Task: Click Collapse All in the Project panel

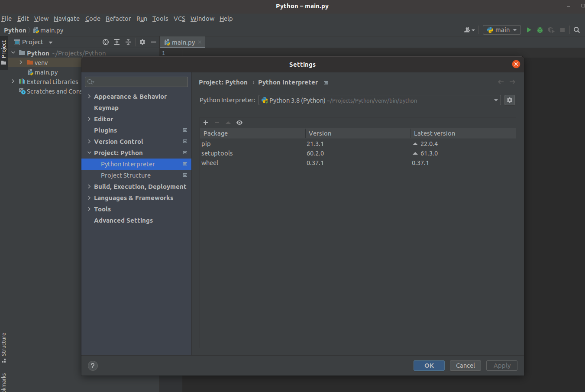Action: [x=128, y=42]
